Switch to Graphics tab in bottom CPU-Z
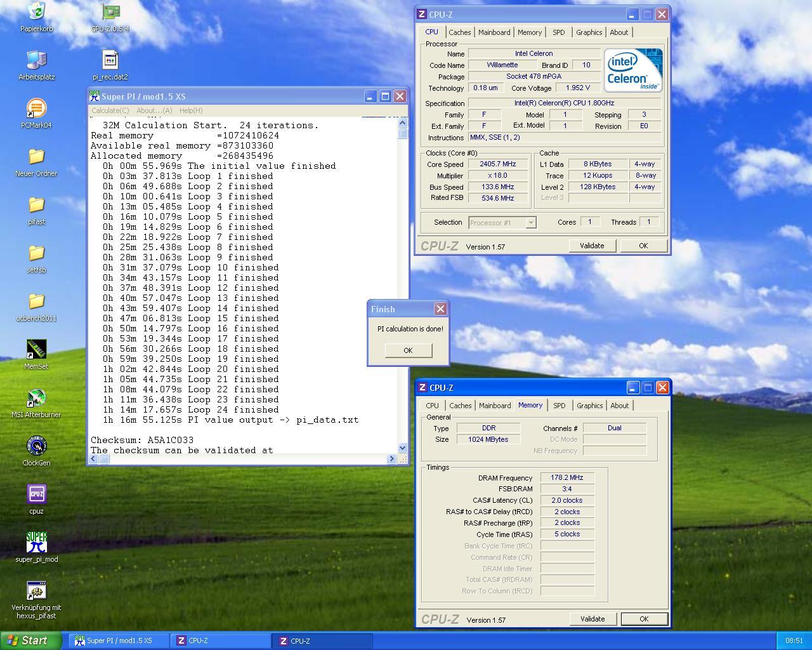This screenshot has width=812, height=650. (590, 406)
